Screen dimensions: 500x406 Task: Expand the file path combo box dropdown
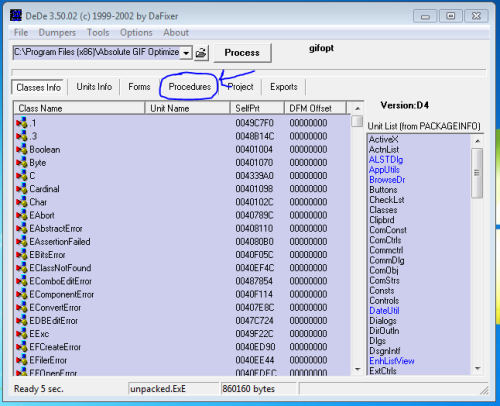point(186,53)
